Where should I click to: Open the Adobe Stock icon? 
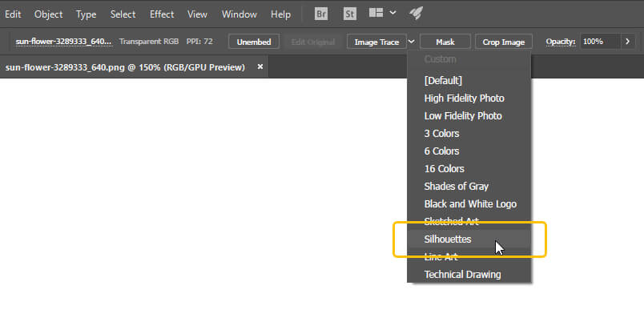[x=349, y=14]
